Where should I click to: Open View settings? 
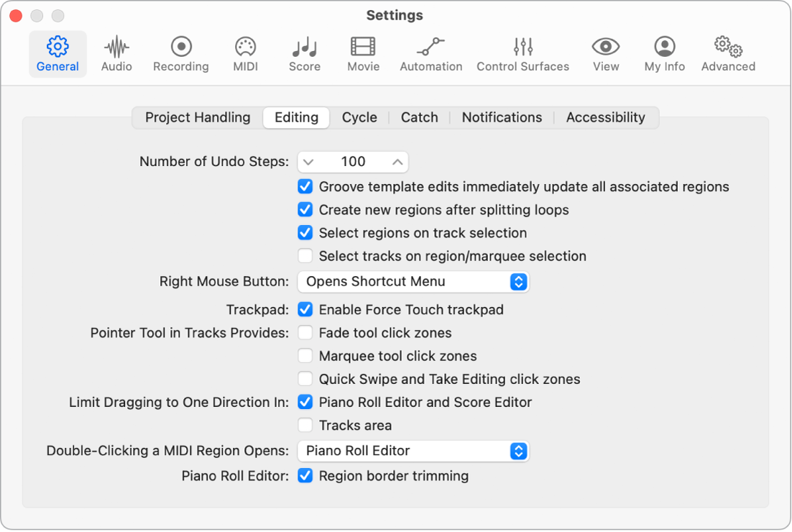coord(605,54)
